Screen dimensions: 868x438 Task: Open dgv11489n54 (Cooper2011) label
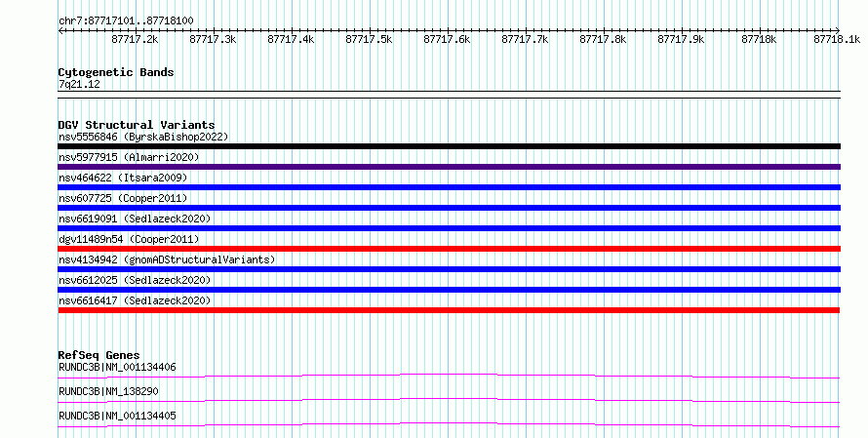pyautogui.click(x=129, y=239)
